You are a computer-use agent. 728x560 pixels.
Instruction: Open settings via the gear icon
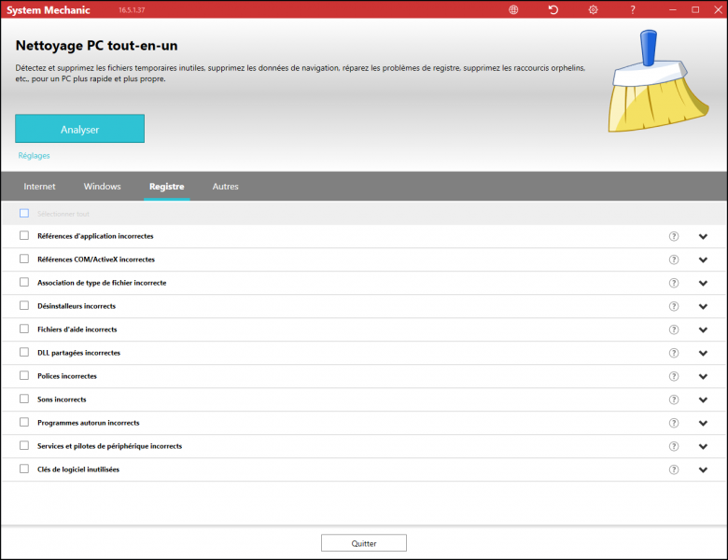tap(593, 9)
